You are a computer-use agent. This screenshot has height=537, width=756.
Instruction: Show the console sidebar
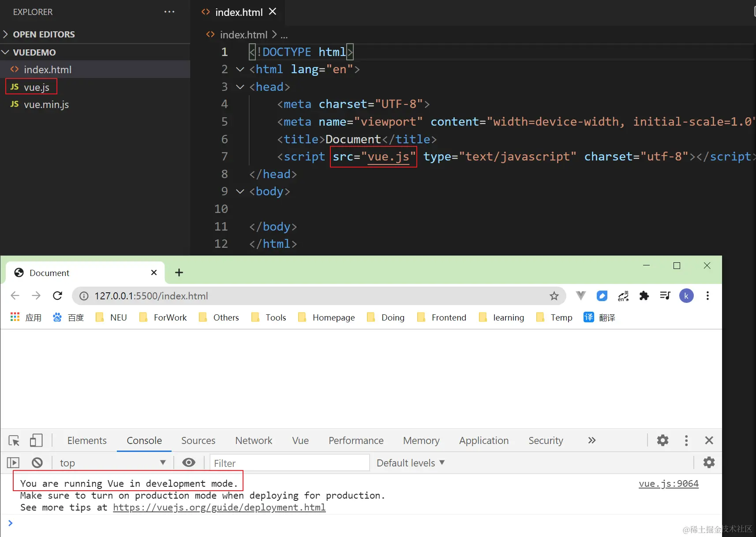tap(13, 462)
